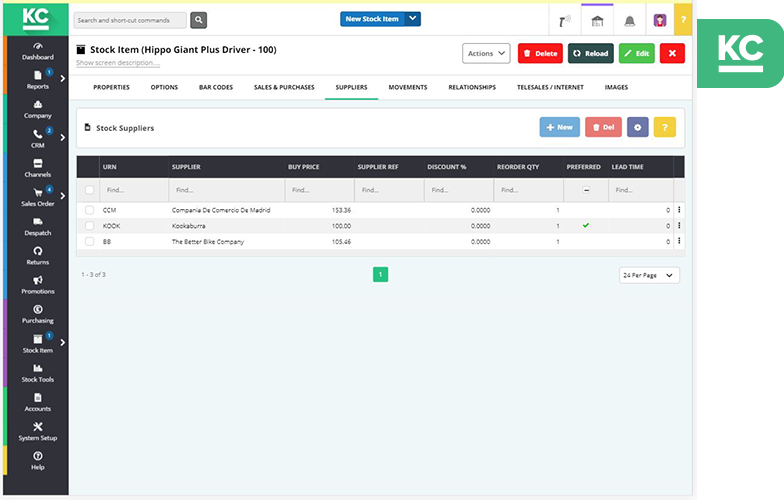Open the 24 Per Page dropdown
Image resolution: width=784 pixels, height=500 pixels.
[649, 275]
